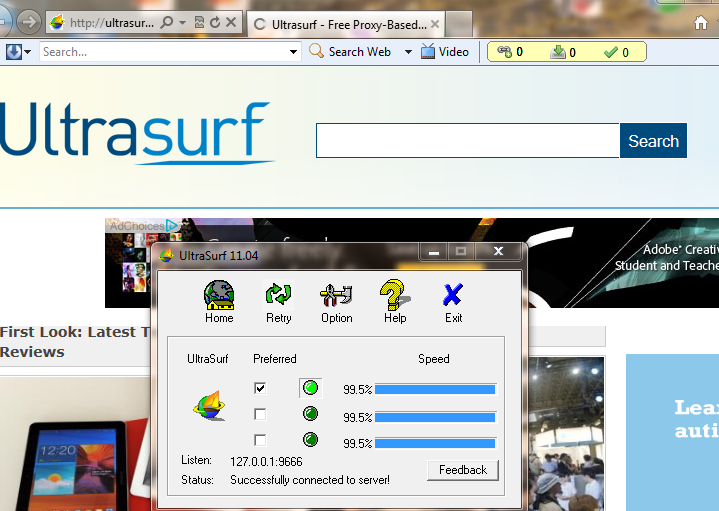The height and width of the screenshot is (511, 719).
Task: Select the third server green indicator
Action: 310,439
